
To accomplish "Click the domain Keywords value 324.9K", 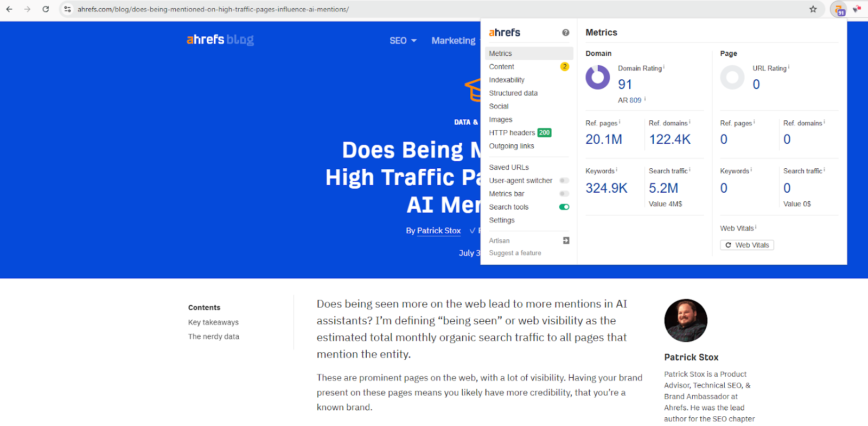I will [x=607, y=188].
